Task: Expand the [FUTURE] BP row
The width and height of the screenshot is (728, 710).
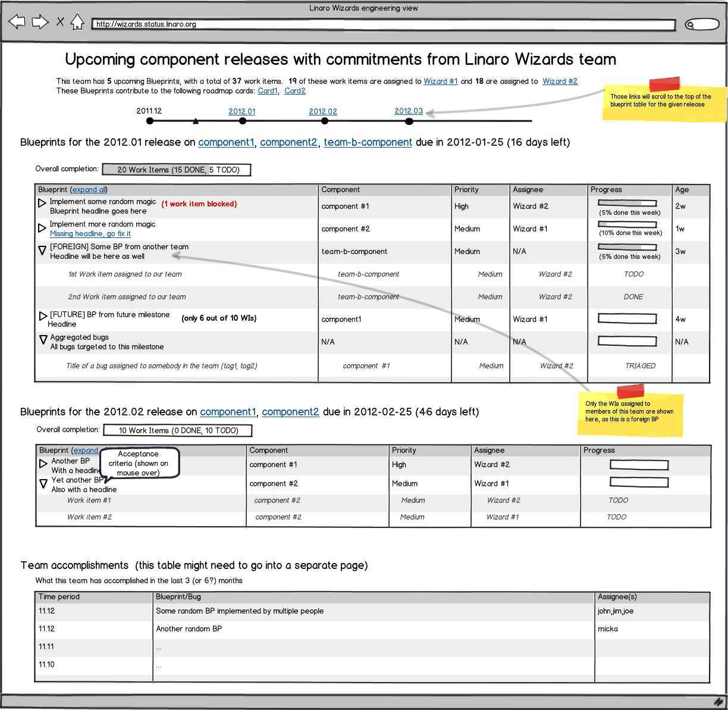Action: 43,316
